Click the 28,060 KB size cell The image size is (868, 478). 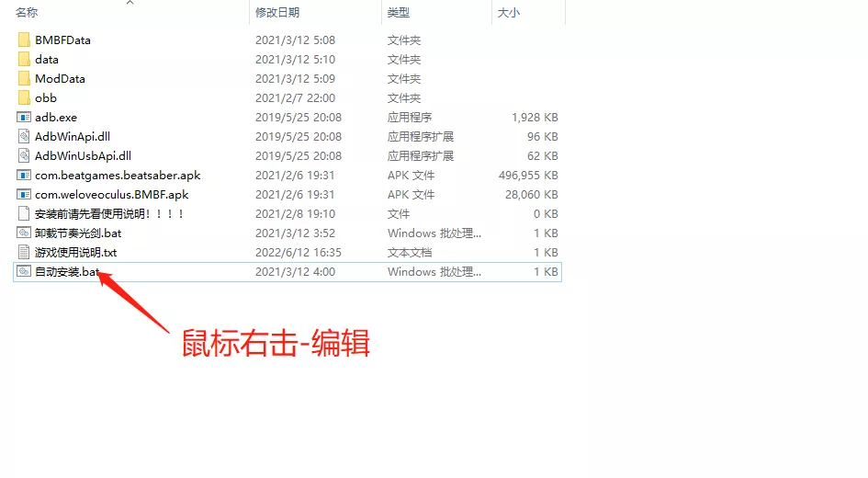tap(532, 194)
